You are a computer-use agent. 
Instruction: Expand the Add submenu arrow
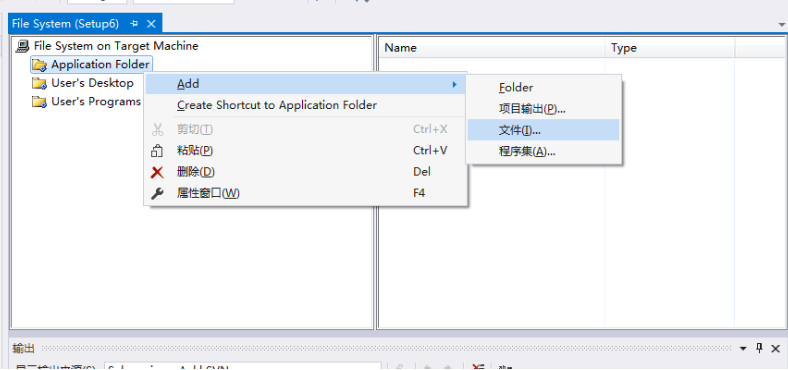tap(454, 84)
